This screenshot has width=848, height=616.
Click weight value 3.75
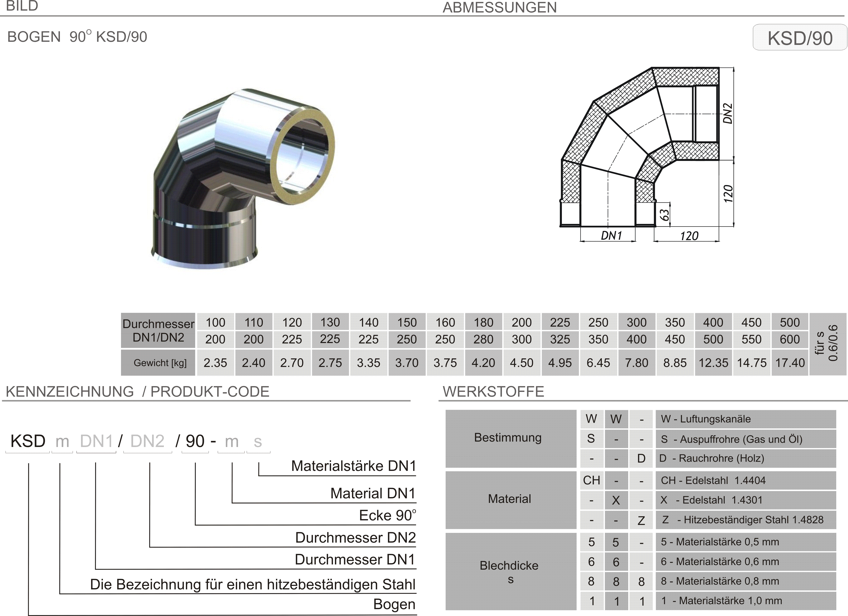pos(445,363)
